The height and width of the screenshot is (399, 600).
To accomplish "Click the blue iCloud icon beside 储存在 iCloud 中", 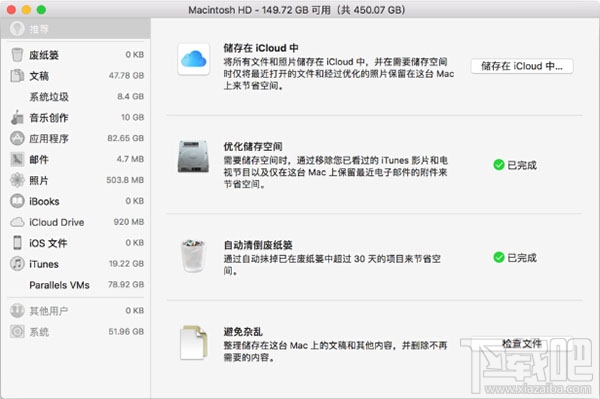I will 194,59.
